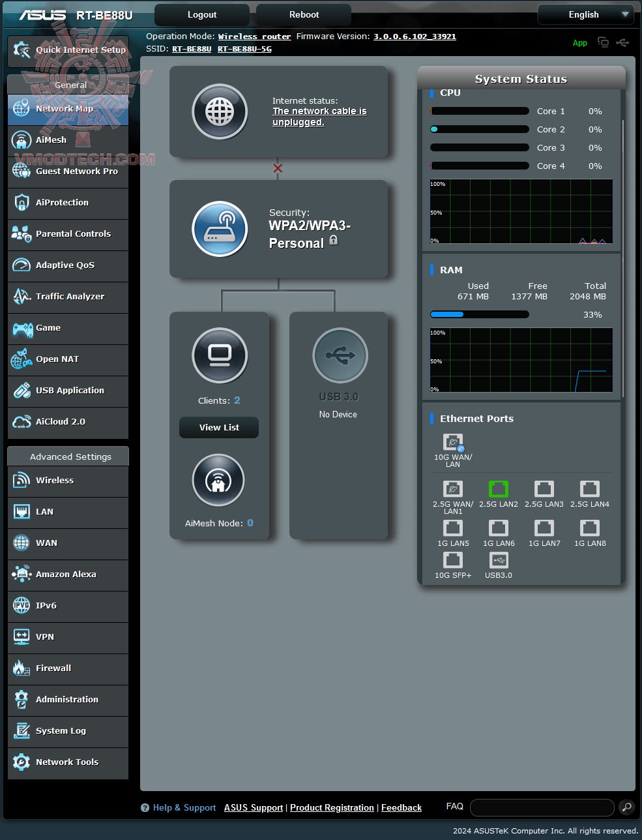Click the 1G LAN5 port icon
Image resolution: width=642 pixels, height=840 pixels.
pyautogui.click(x=453, y=528)
